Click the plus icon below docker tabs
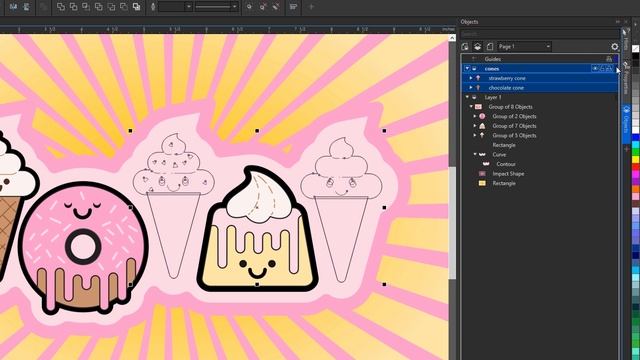The image size is (640, 360). tap(627, 149)
